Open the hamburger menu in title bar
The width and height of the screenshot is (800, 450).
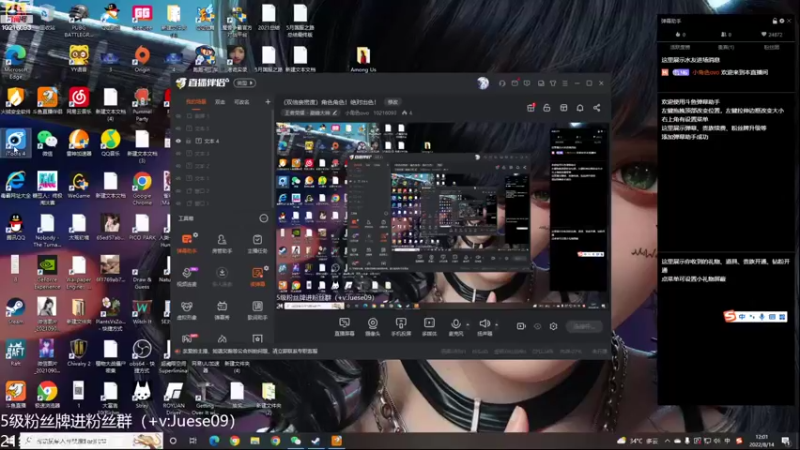(565, 83)
